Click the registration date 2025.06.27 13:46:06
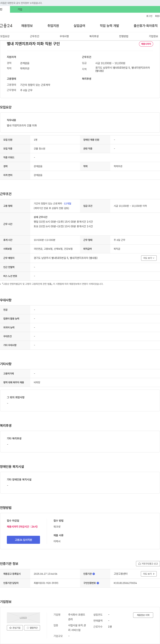Image resolution: width=160 pixels, height=644 pixels. click(x=45, y=574)
